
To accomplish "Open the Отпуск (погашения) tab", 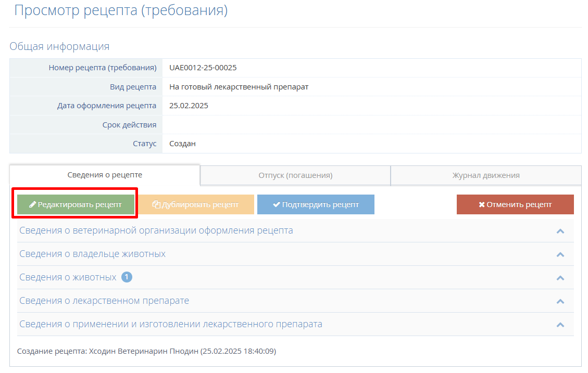I will pyautogui.click(x=295, y=175).
